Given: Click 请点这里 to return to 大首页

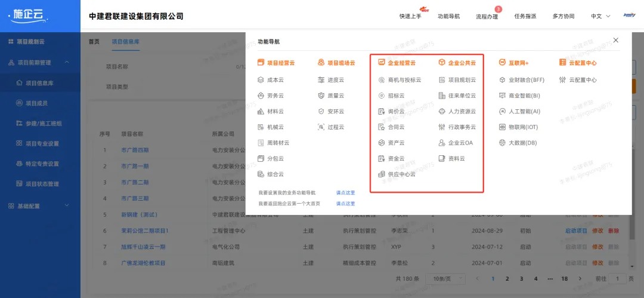Looking at the screenshot, I should click(x=345, y=204).
